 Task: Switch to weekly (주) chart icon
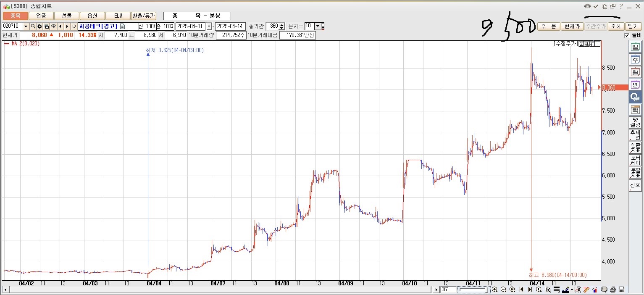coord(635,60)
